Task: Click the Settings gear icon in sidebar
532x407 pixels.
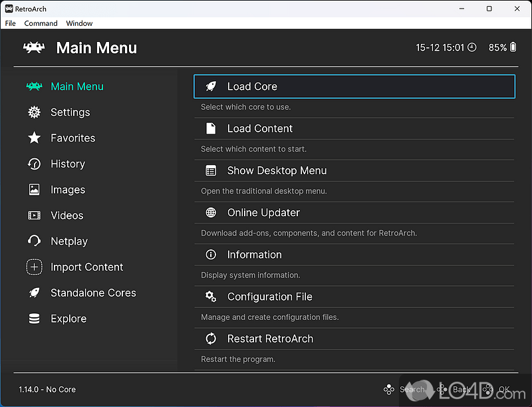Action: click(x=35, y=112)
